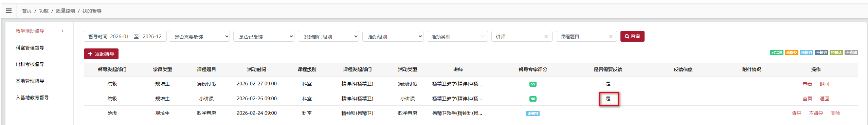Click 小讲课 in the 课程题目 column
The image size is (868, 125).
pyautogui.click(x=206, y=99)
